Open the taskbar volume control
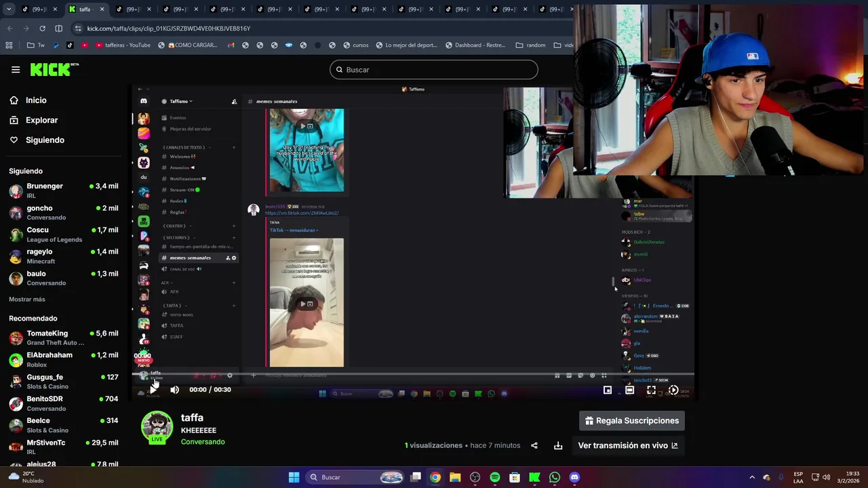868x488 pixels. coord(827,477)
